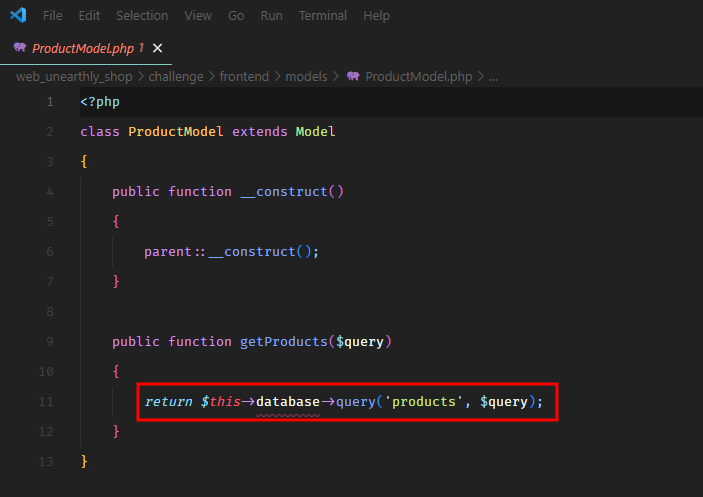Open the Edit menu
This screenshot has width=703, height=497.
pyautogui.click(x=89, y=16)
